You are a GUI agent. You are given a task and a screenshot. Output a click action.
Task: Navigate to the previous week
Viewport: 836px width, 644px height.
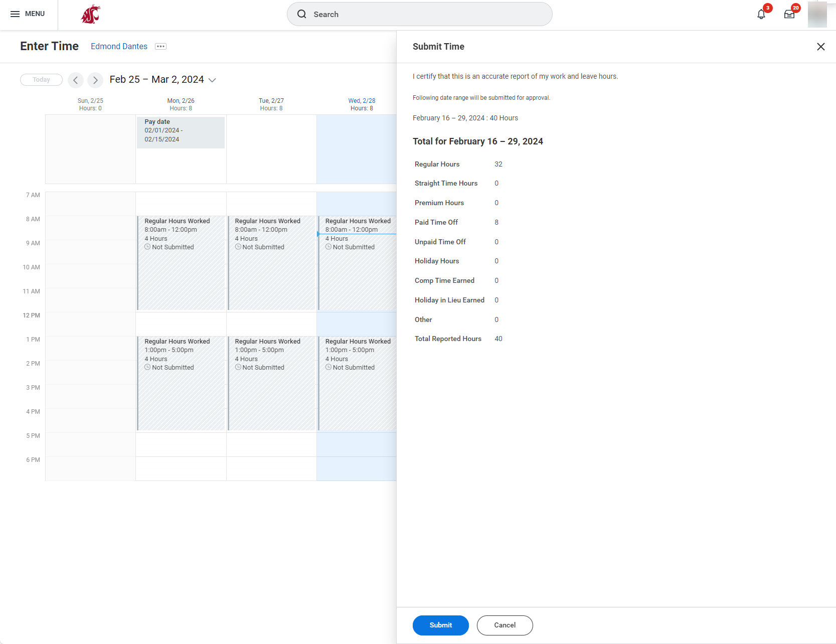(x=75, y=80)
